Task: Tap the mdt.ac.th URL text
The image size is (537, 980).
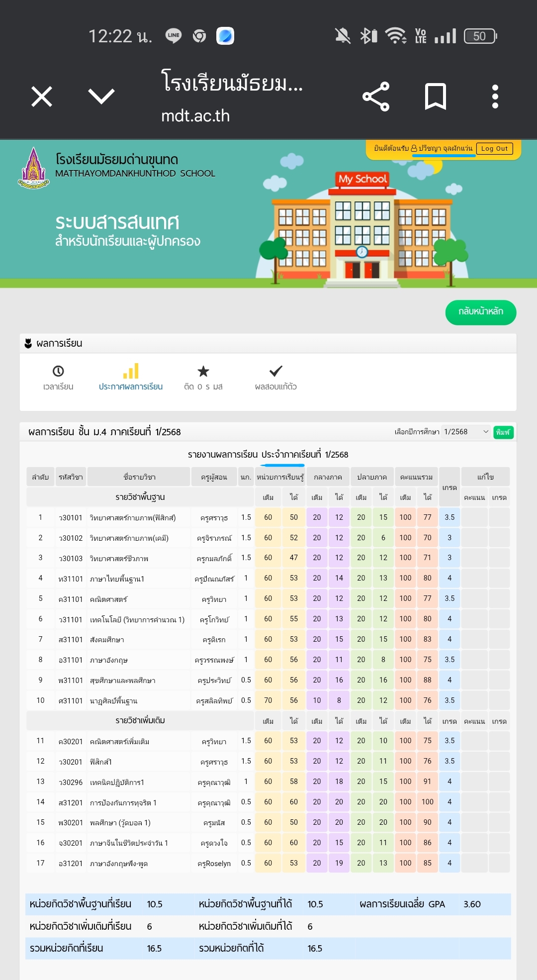Action: (x=195, y=116)
